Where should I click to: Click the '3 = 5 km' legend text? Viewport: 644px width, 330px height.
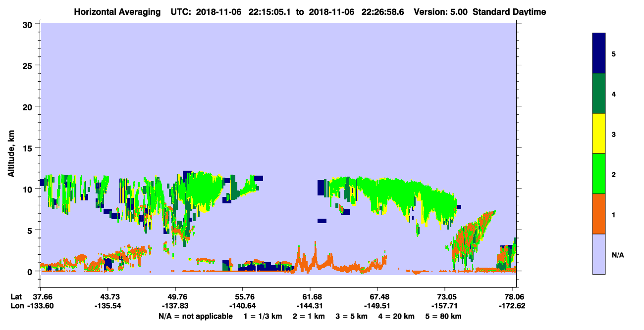pyautogui.click(x=352, y=316)
